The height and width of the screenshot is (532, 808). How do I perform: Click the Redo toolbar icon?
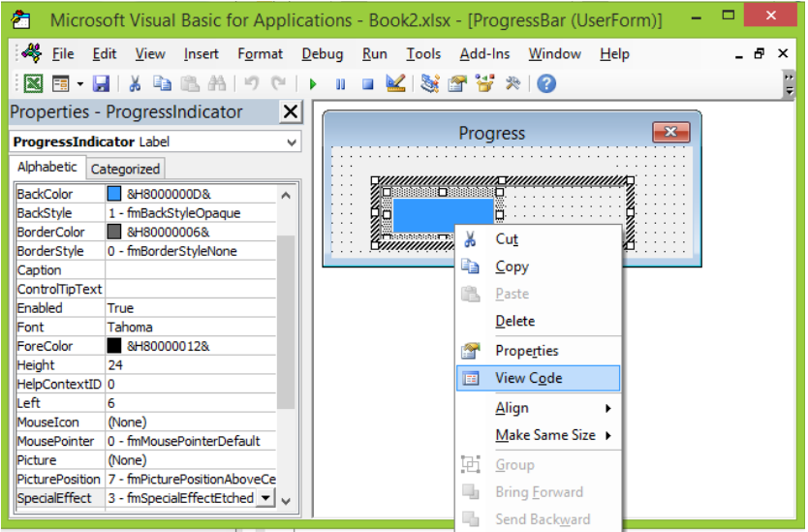pos(278,83)
